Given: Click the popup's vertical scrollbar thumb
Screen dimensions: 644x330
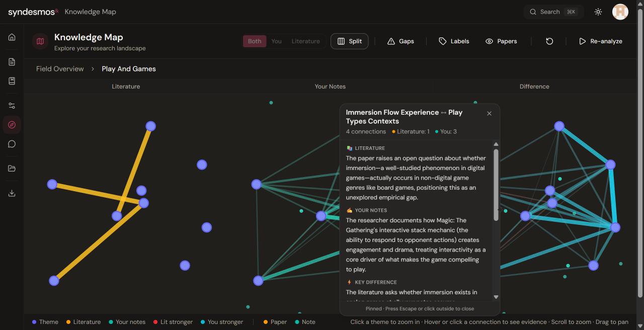Looking at the screenshot, I should coord(496,184).
